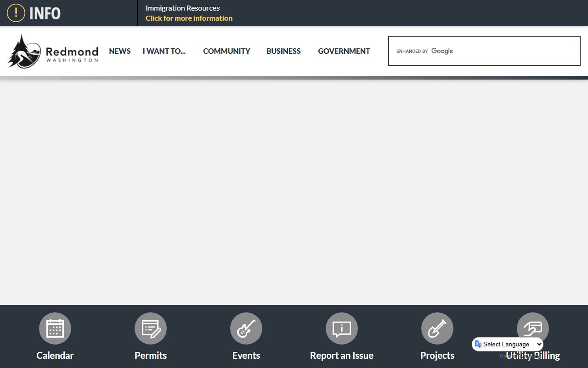Click the Calendar label link
This screenshot has width=588, height=368.
tap(55, 356)
